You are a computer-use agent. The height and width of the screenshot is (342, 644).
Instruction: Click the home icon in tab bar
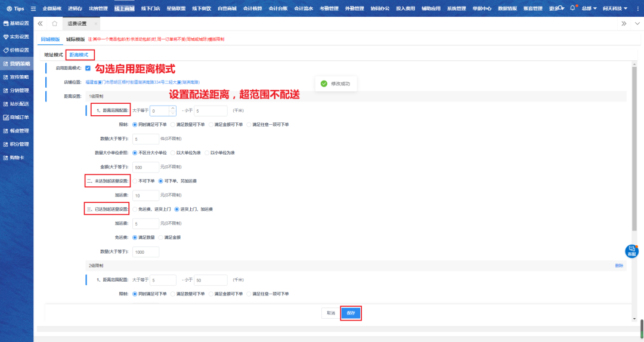point(55,23)
